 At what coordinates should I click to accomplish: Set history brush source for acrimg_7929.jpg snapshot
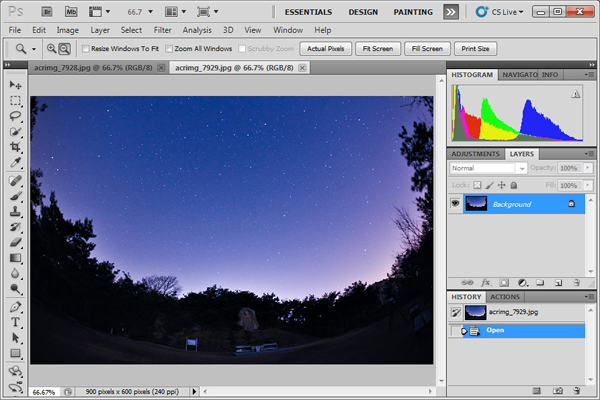[x=455, y=312]
